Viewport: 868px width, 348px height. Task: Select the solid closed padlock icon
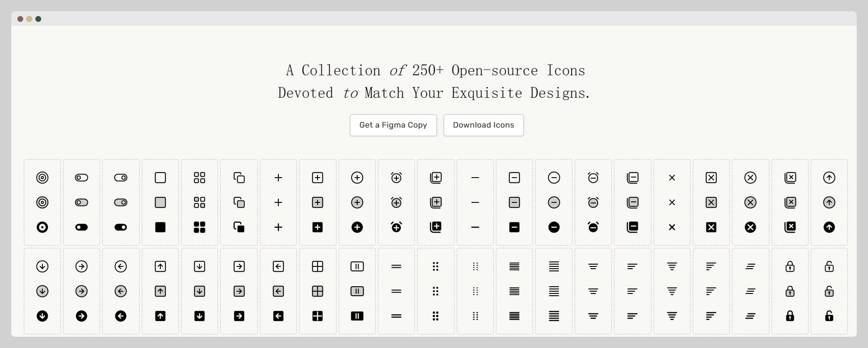(x=790, y=316)
